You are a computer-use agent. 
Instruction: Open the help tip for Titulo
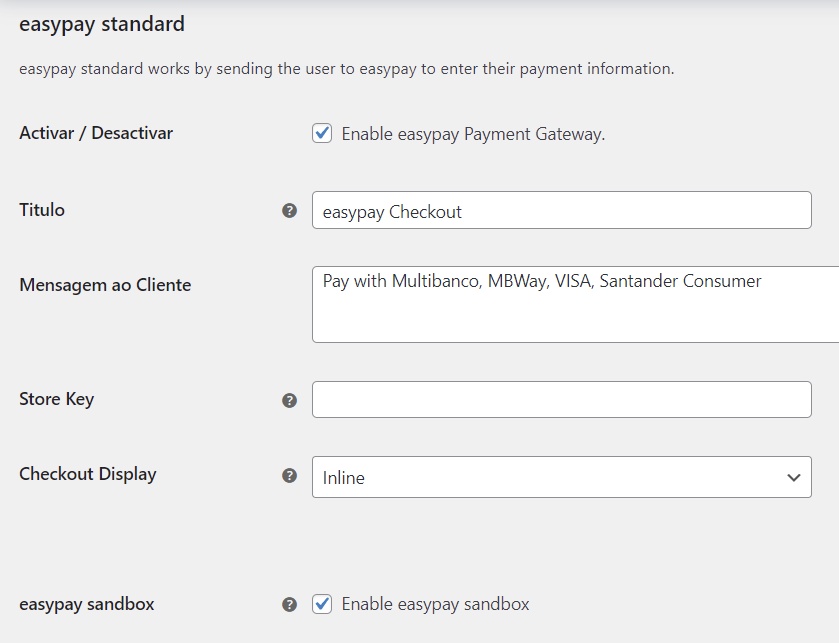point(289,211)
